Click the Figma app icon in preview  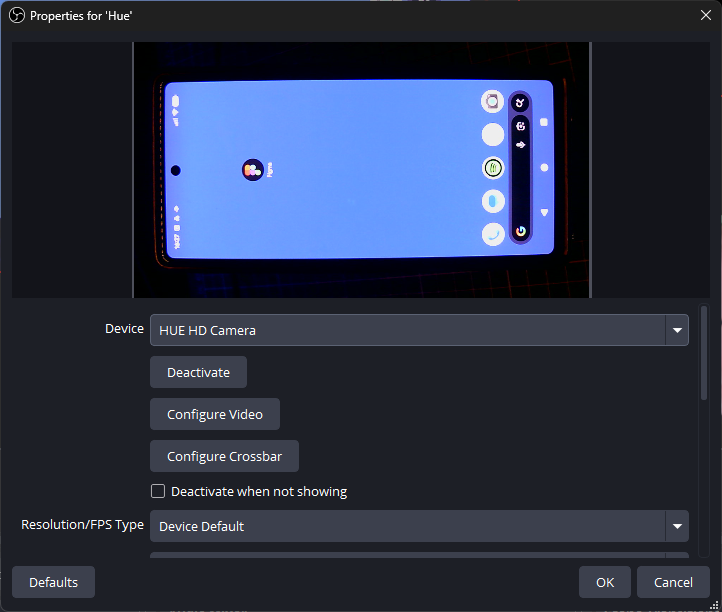pos(252,171)
